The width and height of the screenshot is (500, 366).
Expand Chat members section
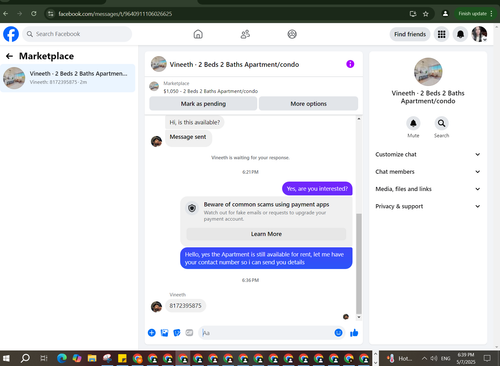click(428, 172)
